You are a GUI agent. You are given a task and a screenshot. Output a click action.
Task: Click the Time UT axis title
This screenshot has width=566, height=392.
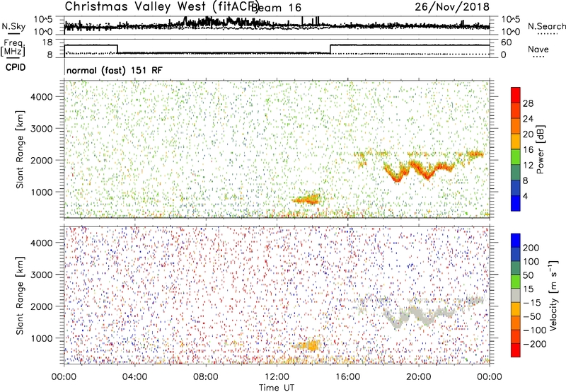[x=277, y=388]
